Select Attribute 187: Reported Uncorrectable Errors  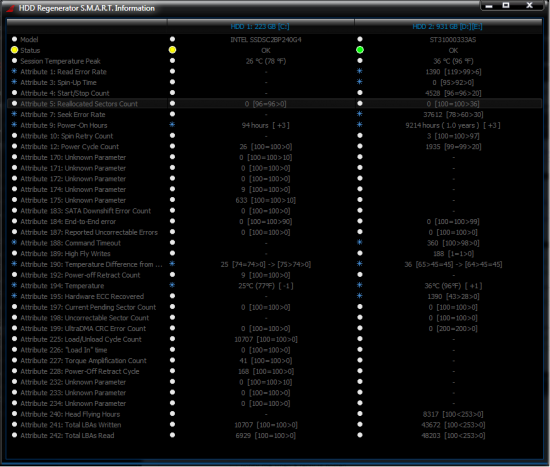tap(89, 233)
